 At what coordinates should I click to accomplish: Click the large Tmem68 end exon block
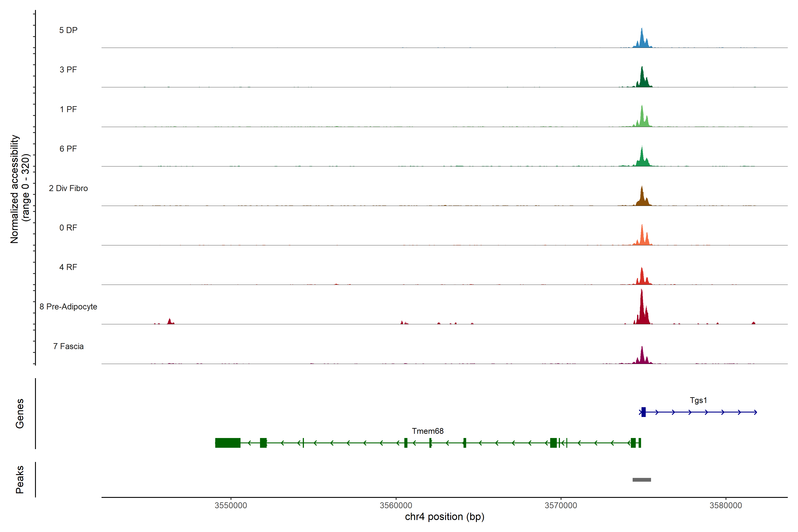[228, 443]
